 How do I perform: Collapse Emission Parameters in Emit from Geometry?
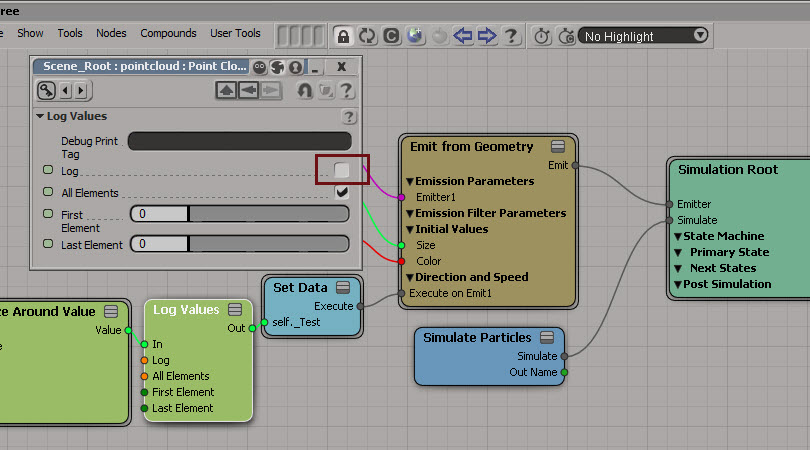coord(409,182)
